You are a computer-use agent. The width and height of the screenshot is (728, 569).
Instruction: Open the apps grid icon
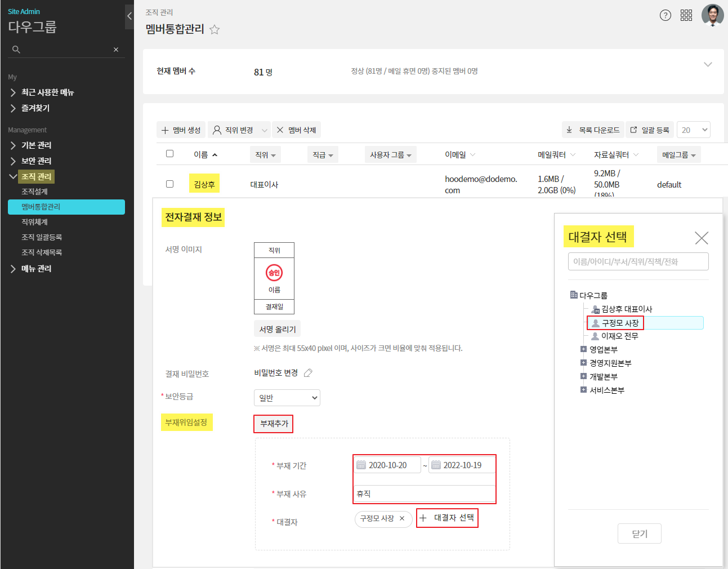tap(686, 15)
